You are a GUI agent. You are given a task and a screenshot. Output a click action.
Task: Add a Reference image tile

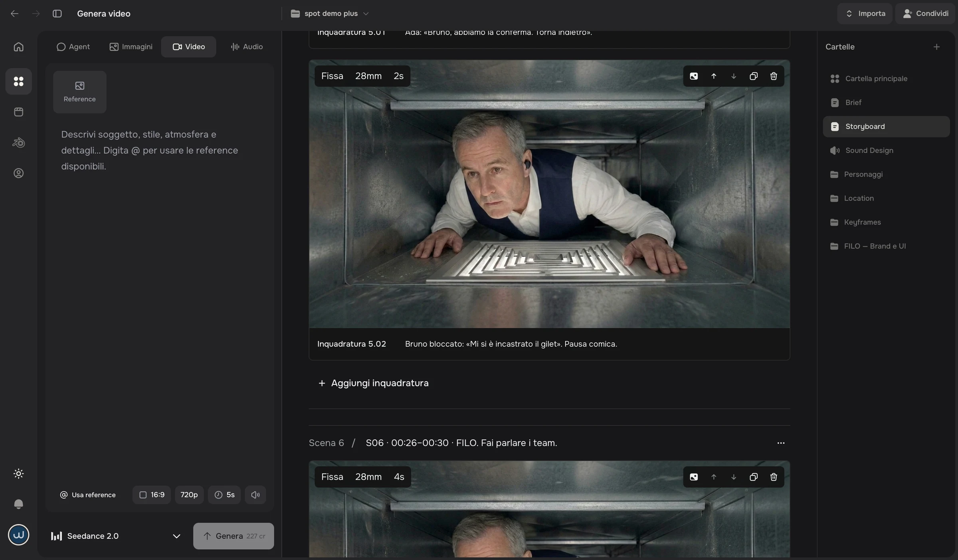click(x=80, y=92)
